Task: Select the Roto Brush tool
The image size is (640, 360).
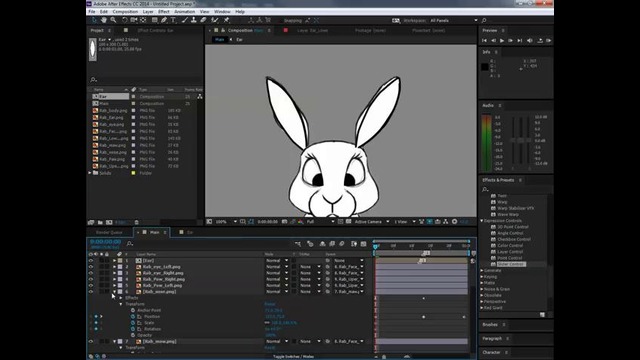Action: [x=215, y=20]
